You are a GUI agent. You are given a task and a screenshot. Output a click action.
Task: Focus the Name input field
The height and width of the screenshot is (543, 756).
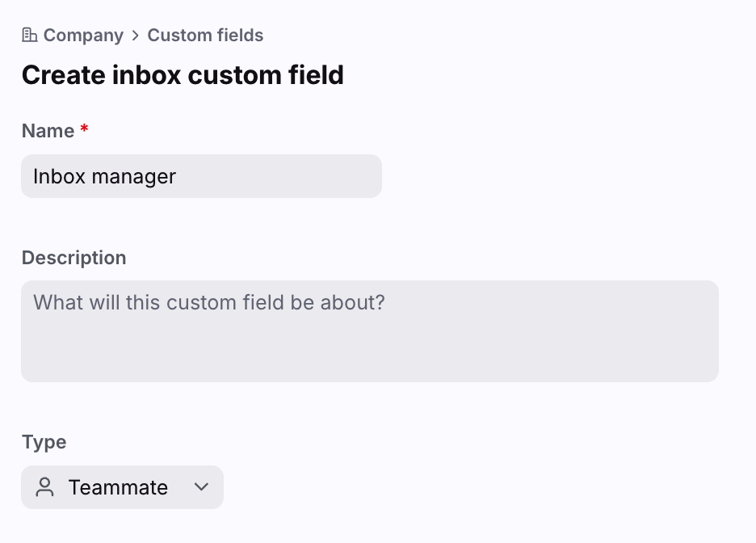267,176
